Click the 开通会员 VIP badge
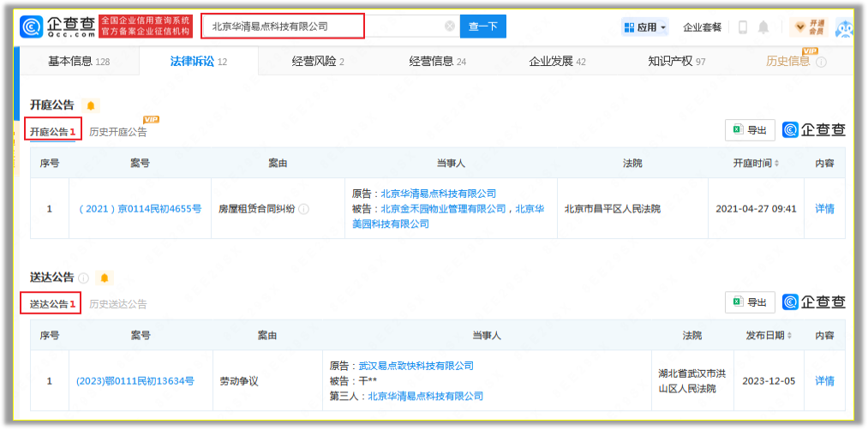 (x=809, y=27)
